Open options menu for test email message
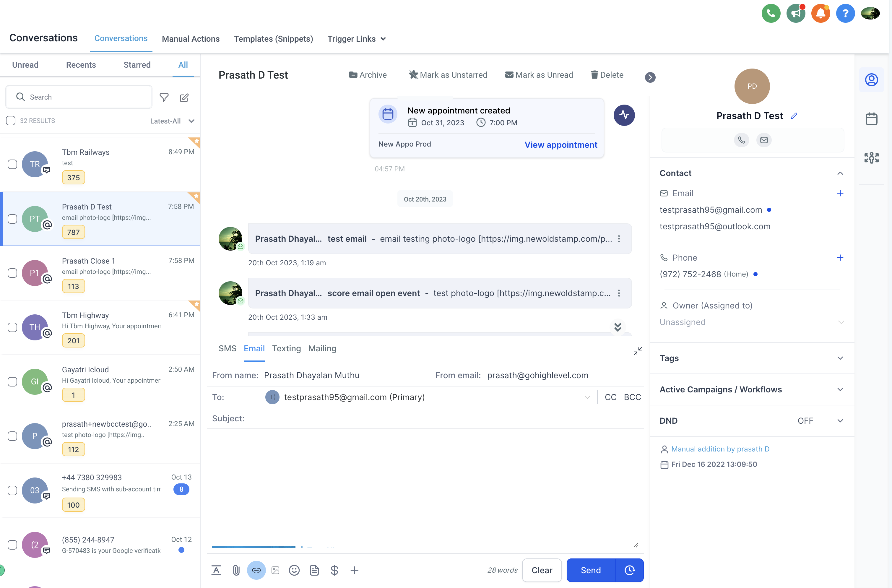 (619, 238)
